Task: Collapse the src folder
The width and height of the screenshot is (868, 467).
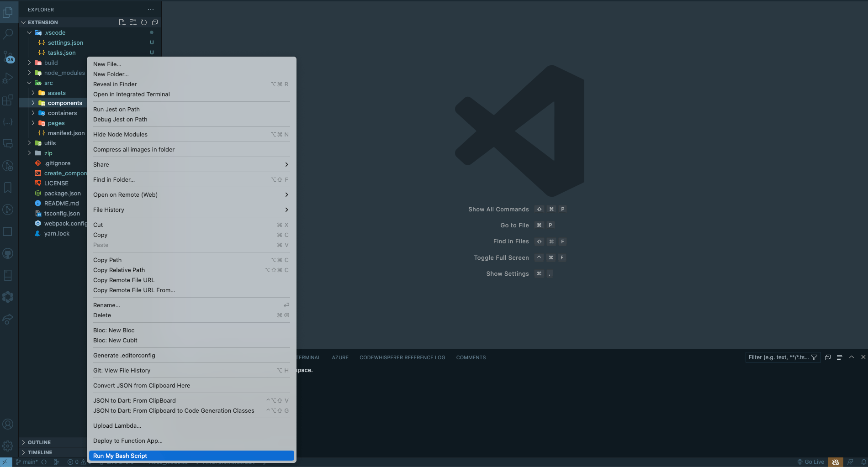Action: [x=29, y=83]
